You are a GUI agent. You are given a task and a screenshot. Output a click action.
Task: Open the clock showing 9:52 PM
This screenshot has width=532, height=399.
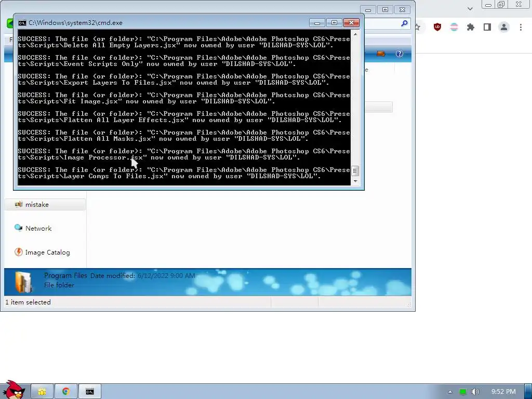(x=503, y=392)
